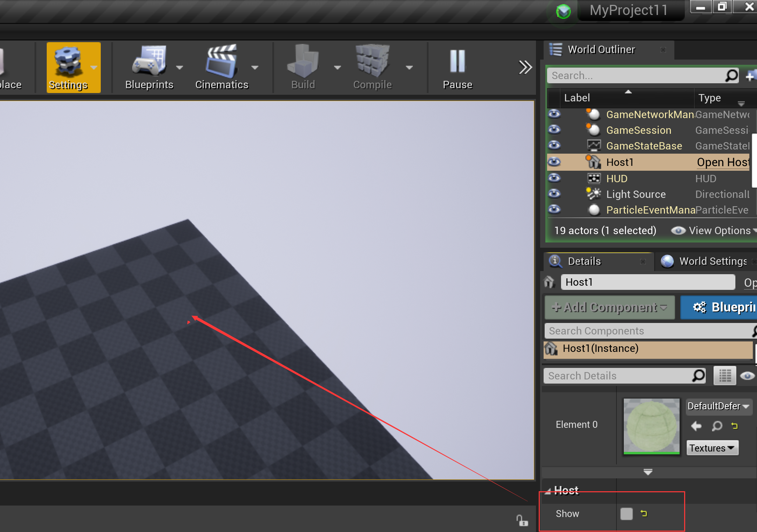Toggle the Show checkbox under Host
This screenshot has width=757, height=532.
[626, 514]
